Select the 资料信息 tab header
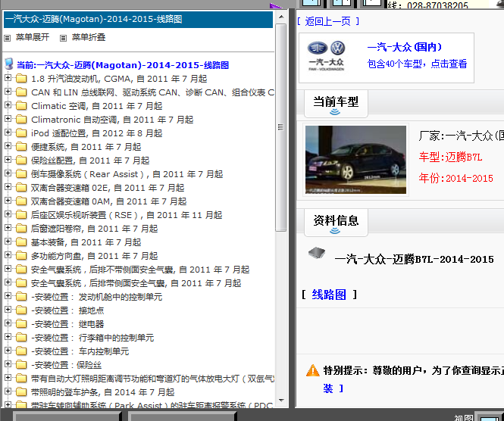 point(336,221)
